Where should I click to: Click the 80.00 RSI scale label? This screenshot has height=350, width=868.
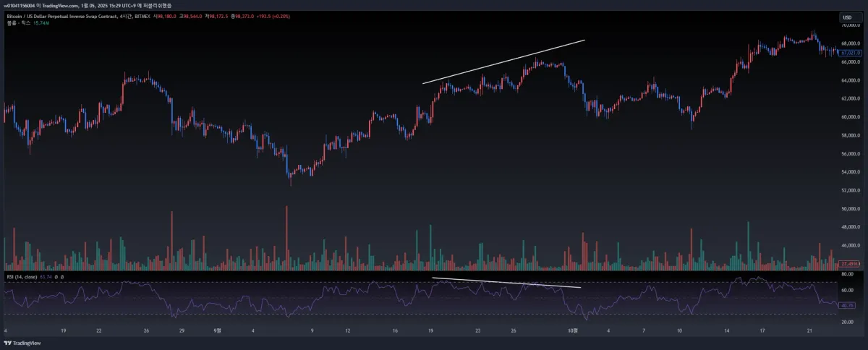click(847, 275)
